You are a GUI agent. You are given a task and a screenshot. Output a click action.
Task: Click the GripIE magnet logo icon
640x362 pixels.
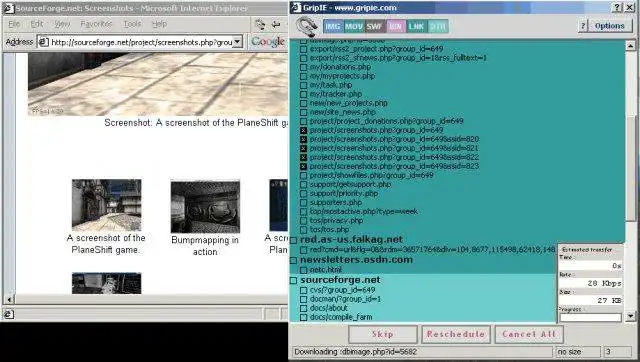pos(307,27)
